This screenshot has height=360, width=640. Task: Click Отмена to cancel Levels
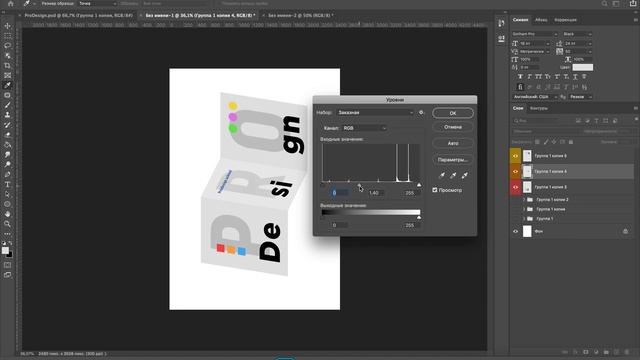[x=453, y=127]
